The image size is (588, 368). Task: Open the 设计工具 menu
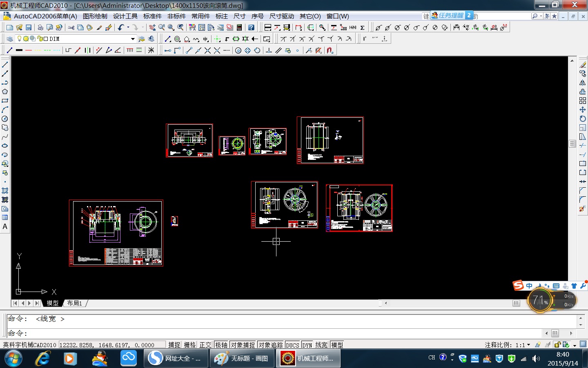[125, 16]
